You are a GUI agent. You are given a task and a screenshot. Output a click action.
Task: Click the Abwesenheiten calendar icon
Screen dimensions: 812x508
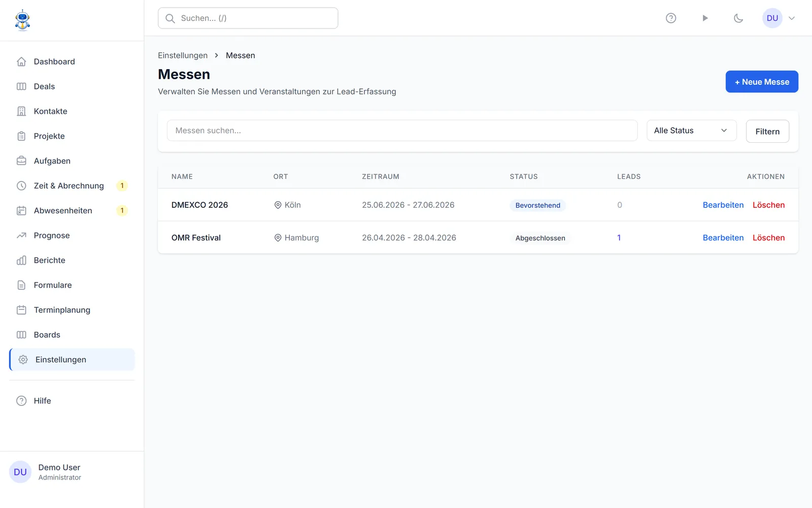coord(21,211)
